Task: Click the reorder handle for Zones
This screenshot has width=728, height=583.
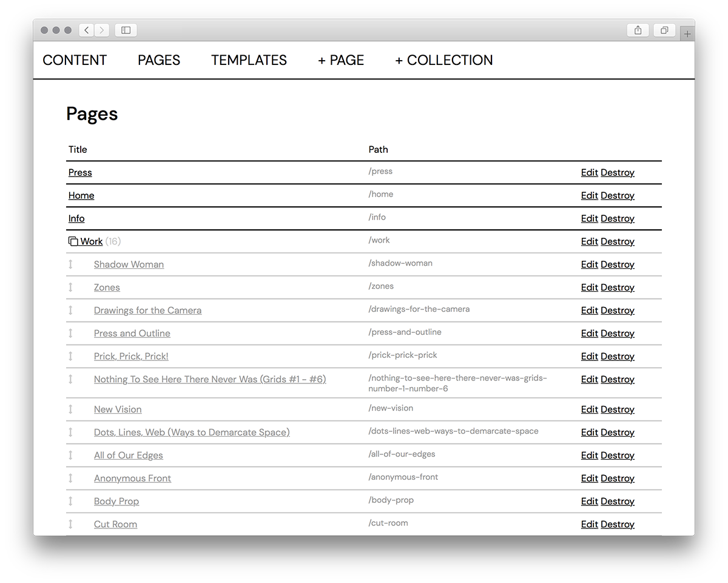Action: [x=70, y=288]
